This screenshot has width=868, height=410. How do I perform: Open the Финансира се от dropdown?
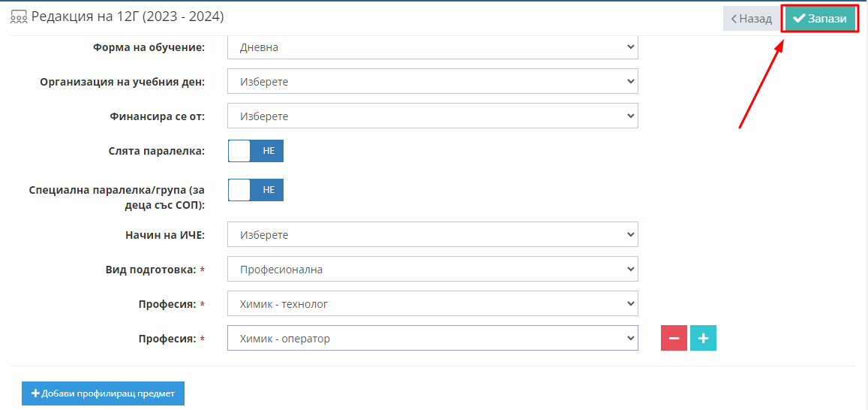click(433, 116)
